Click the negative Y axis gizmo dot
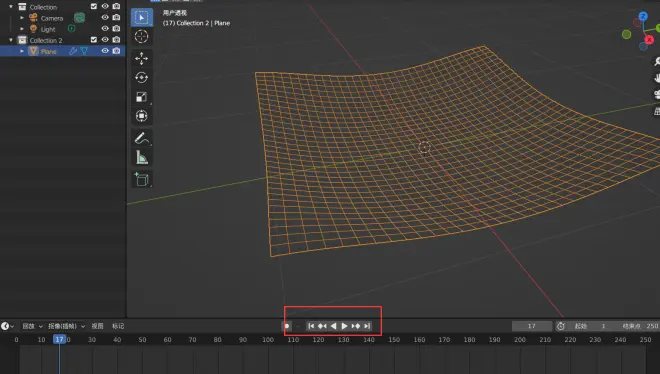This screenshot has width=660, height=374. (626, 34)
